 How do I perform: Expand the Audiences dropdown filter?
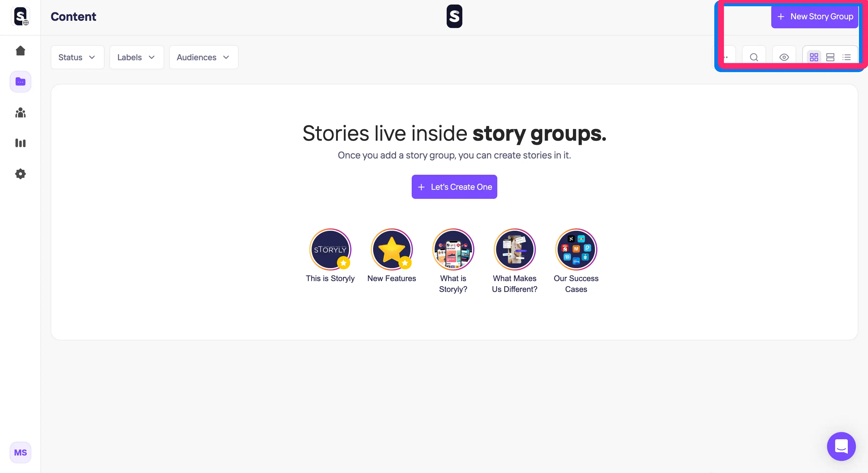[x=203, y=57]
